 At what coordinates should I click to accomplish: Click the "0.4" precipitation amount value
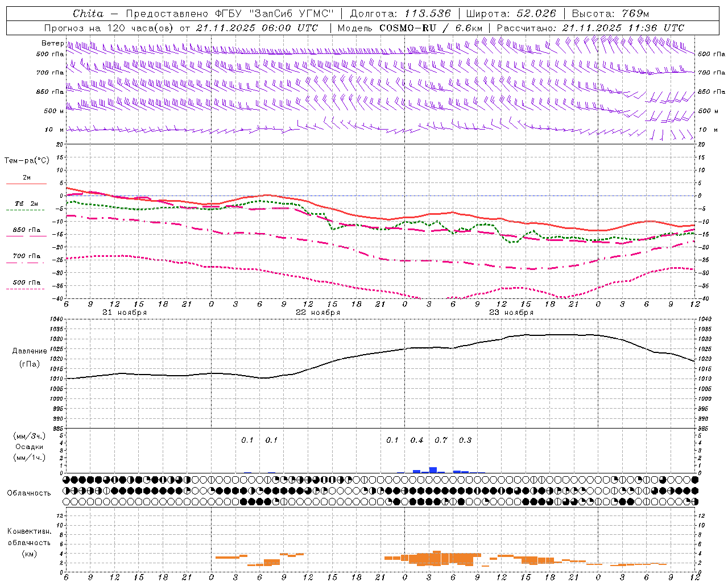click(x=417, y=440)
